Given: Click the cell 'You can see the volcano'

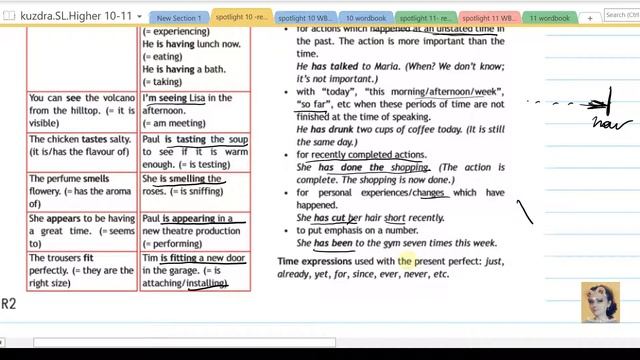Looking at the screenshot, I should pyautogui.click(x=82, y=111).
